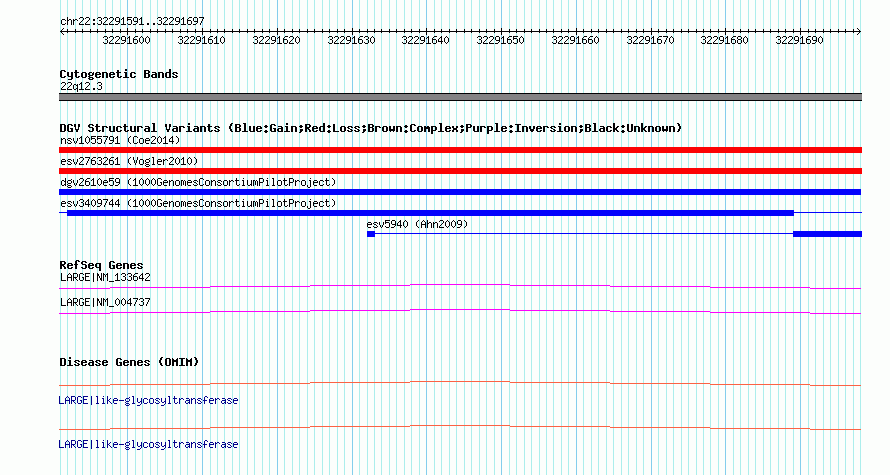Screen dimensions: 890x475
Task: Open variant label esv2763261 (Vogler2010)
Action: tap(129, 161)
